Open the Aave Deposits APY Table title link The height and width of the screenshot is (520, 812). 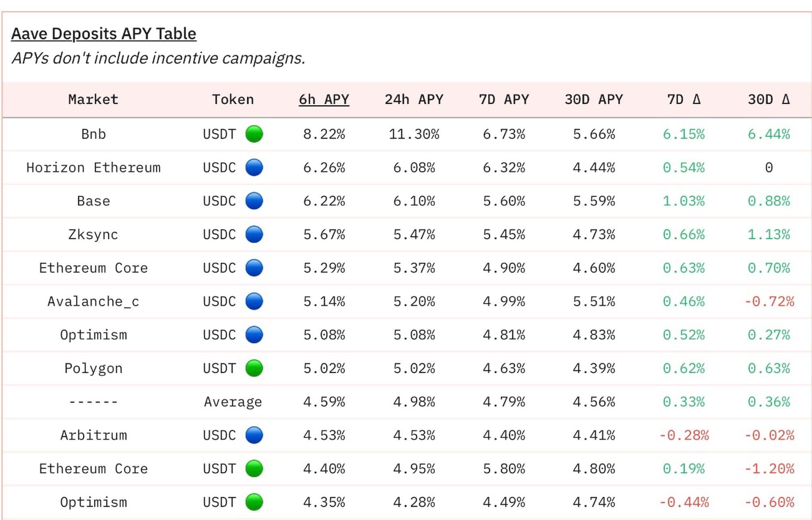104,34
